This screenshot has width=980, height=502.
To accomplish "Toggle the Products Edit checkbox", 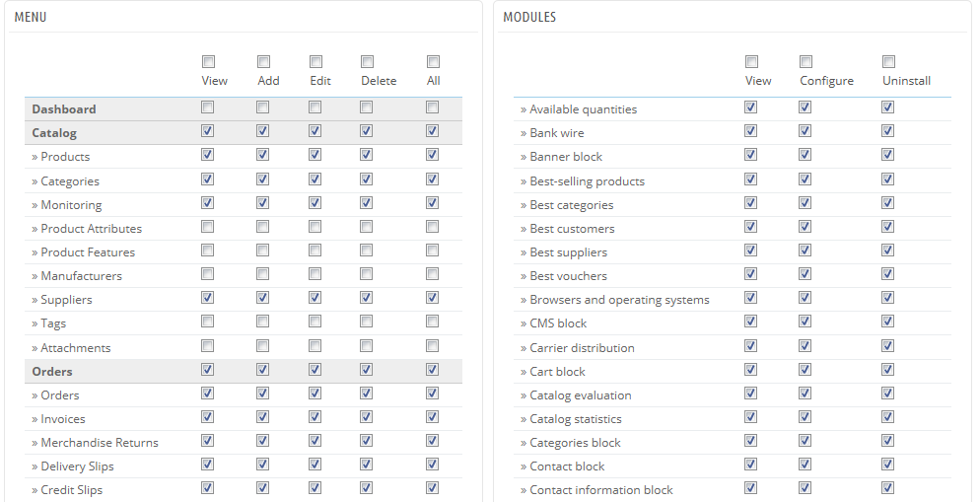I will pos(315,155).
